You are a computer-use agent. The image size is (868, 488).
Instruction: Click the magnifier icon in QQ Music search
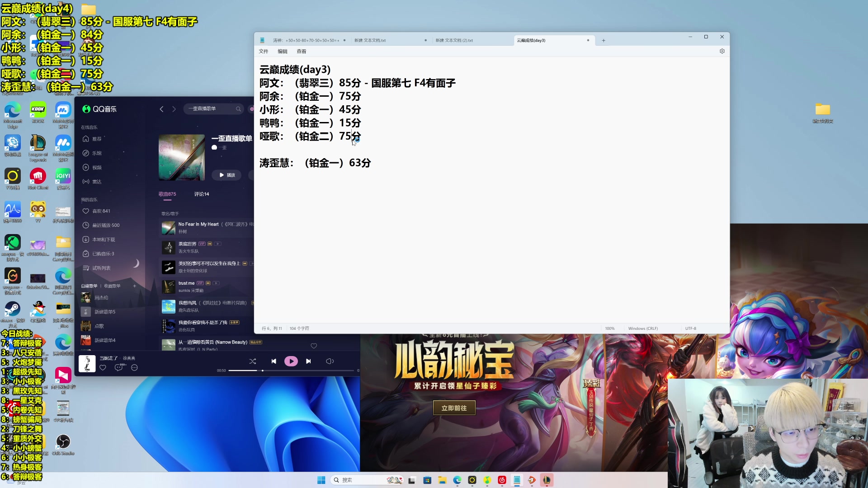(238, 109)
